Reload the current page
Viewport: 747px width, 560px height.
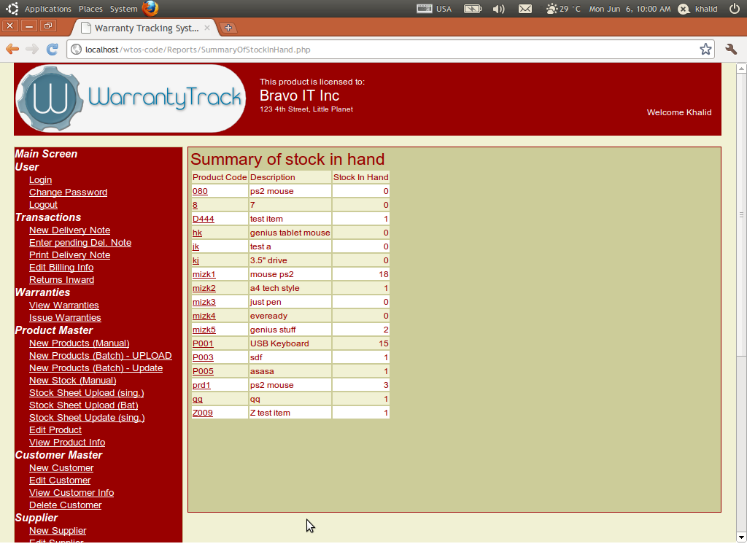(52, 50)
